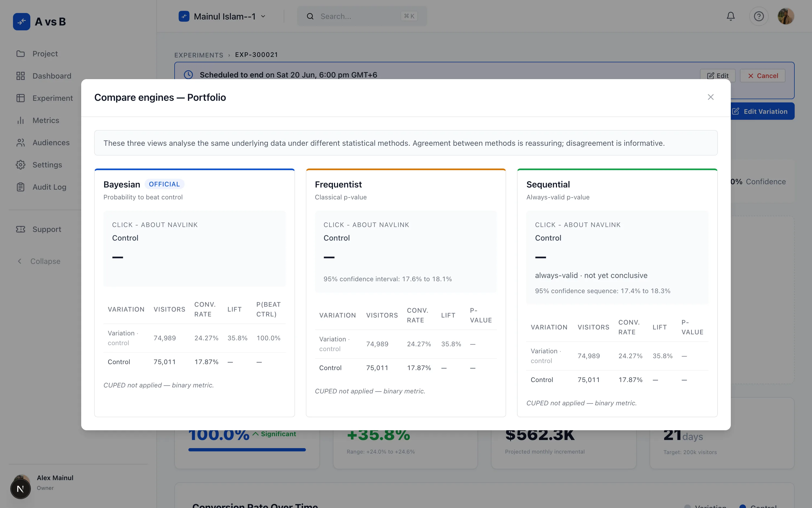Open notifications bell icon
812x508 pixels.
[731, 16]
